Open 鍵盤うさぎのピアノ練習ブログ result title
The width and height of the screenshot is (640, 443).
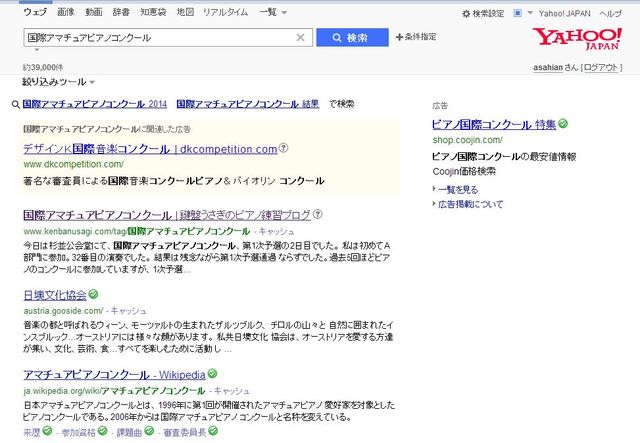(167, 215)
